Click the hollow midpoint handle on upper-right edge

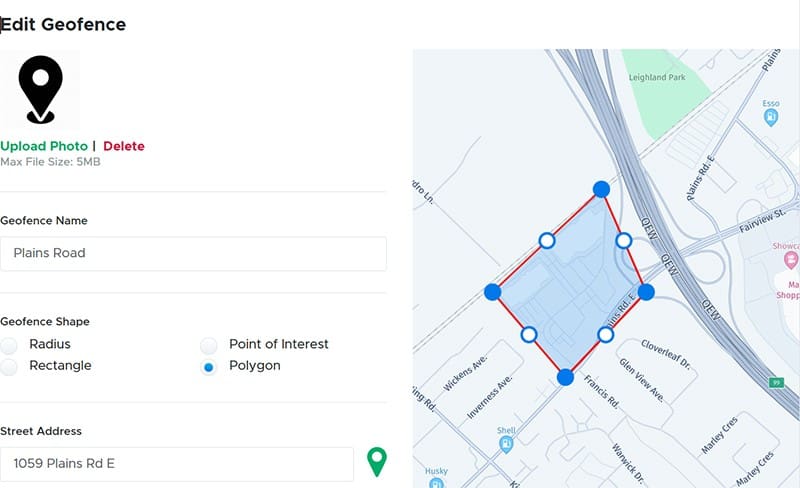pyautogui.click(x=623, y=241)
